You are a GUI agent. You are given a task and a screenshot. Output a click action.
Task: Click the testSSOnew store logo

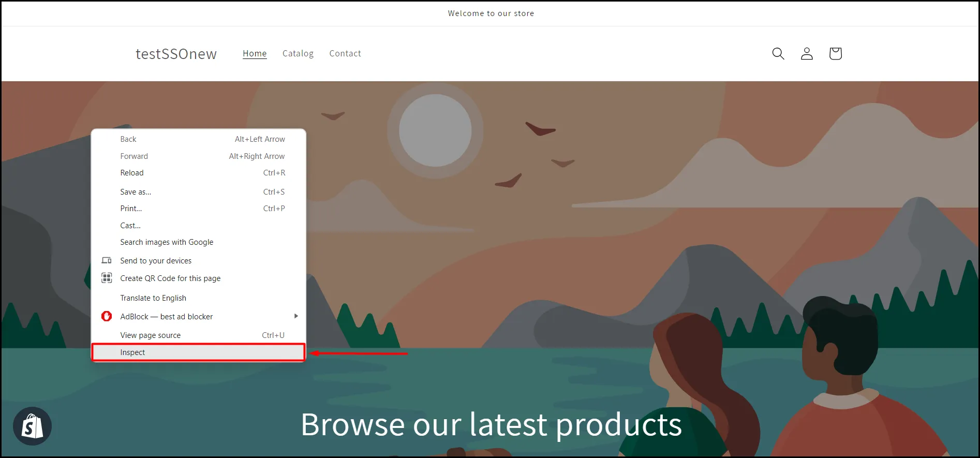click(x=176, y=54)
